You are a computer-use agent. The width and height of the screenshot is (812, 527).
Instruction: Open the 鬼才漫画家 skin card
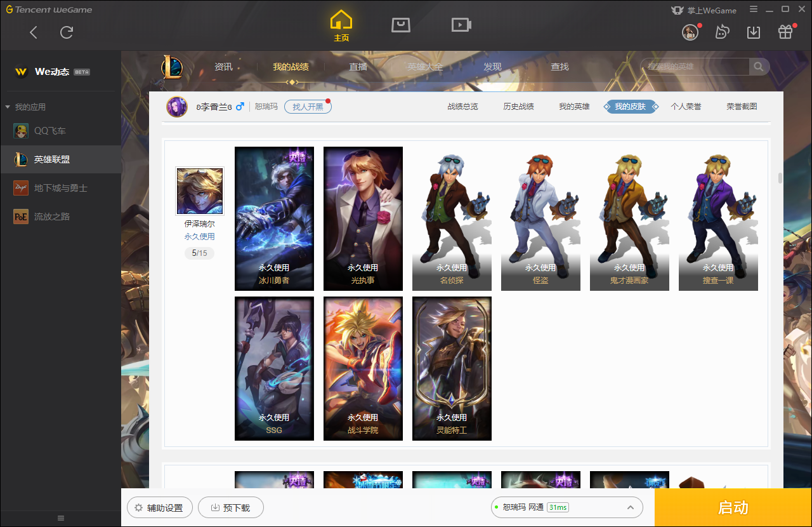pos(629,218)
